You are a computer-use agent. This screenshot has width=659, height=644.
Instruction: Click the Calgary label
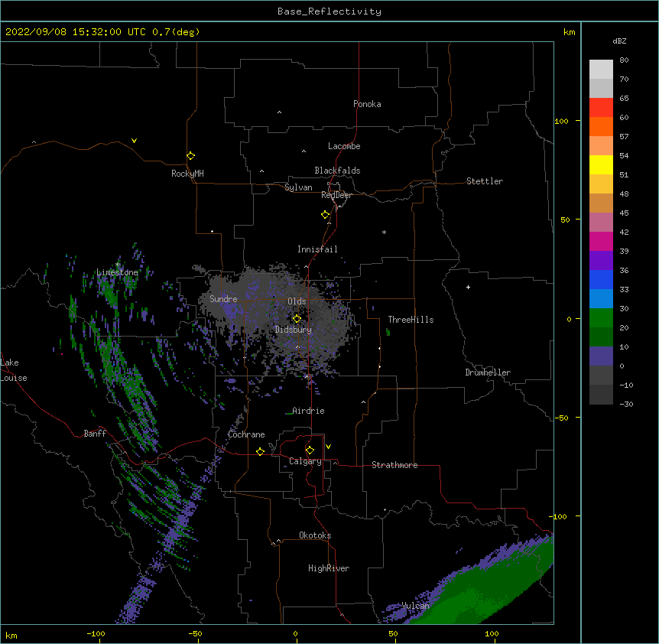pos(305,461)
